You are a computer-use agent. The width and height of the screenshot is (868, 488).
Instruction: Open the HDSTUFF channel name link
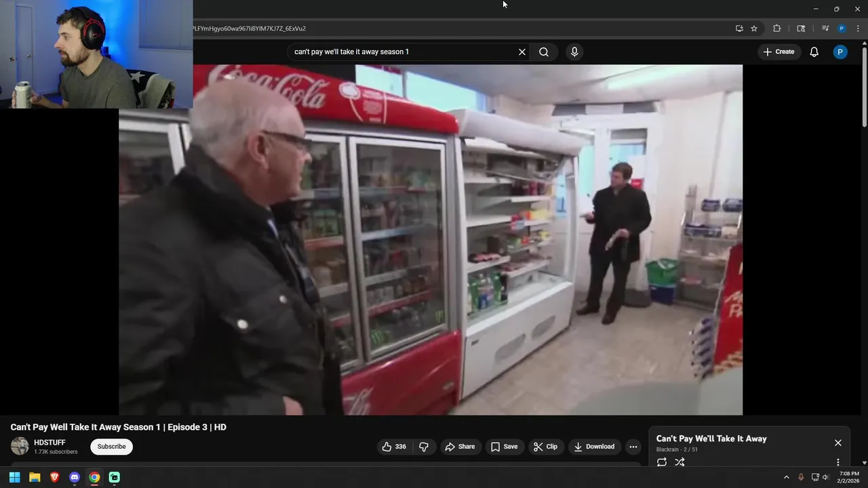coord(50,443)
